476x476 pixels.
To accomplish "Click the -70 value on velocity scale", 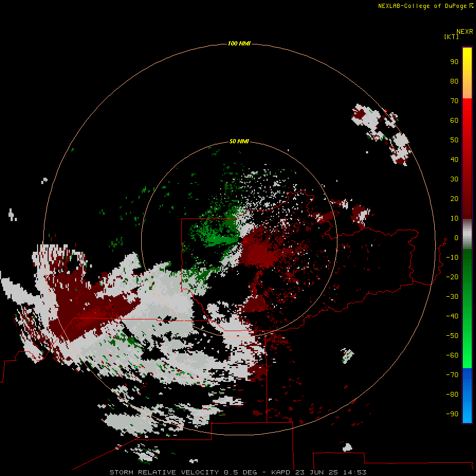I will [452, 375].
